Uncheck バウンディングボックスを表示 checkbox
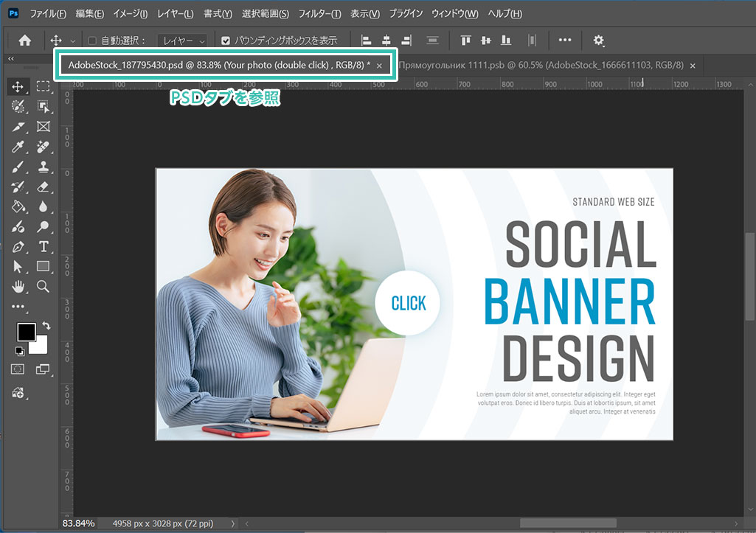756x533 pixels. click(x=226, y=41)
